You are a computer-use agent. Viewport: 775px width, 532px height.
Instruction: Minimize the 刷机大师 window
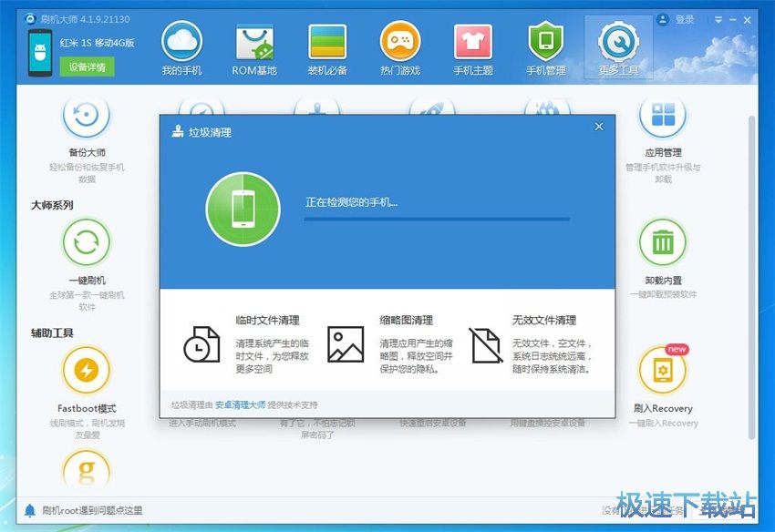pyautogui.click(x=733, y=20)
